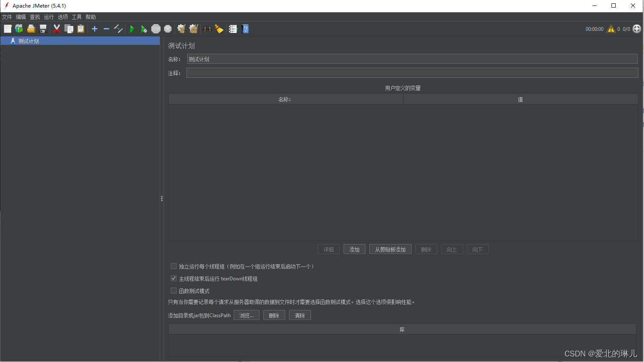
Task: Click the 添加 variable button
Action: click(355, 250)
